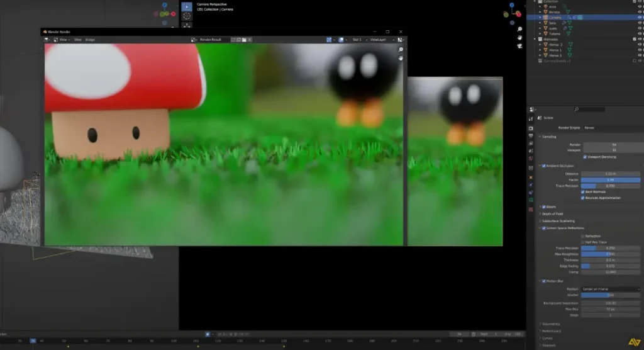The width and height of the screenshot is (644, 350).
Task: Enable Half Res Trace checkbox
Action: pyautogui.click(x=583, y=242)
